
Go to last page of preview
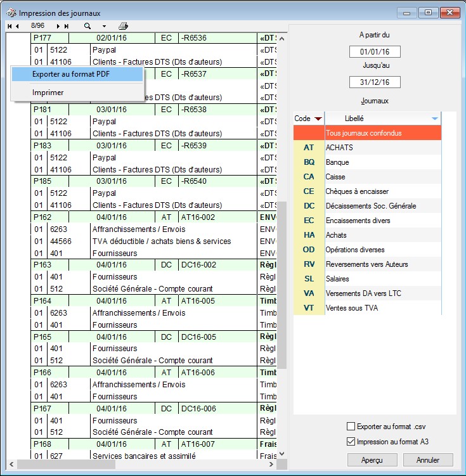point(66,27)
